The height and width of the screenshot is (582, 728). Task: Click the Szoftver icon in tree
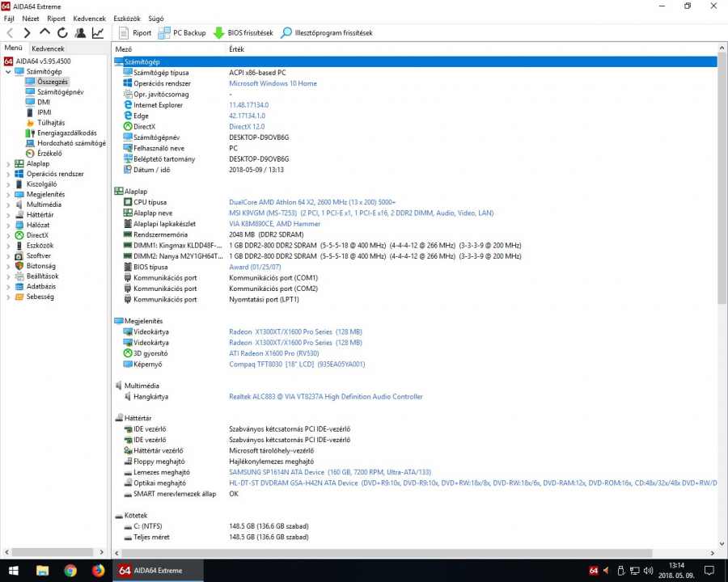pyautogui.click(x=19, y=255)
